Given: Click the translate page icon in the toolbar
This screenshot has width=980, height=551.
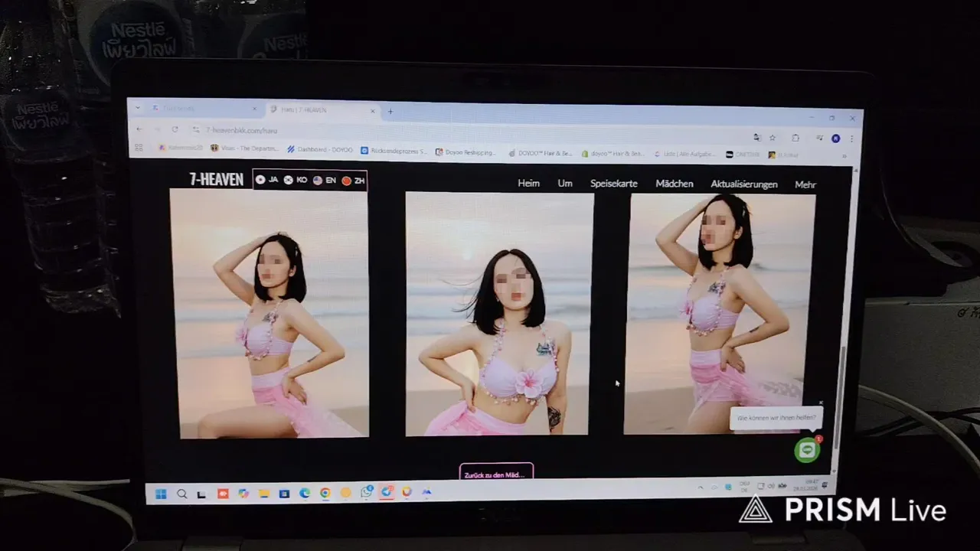Looking at the screenshot, I should (756, 137).
